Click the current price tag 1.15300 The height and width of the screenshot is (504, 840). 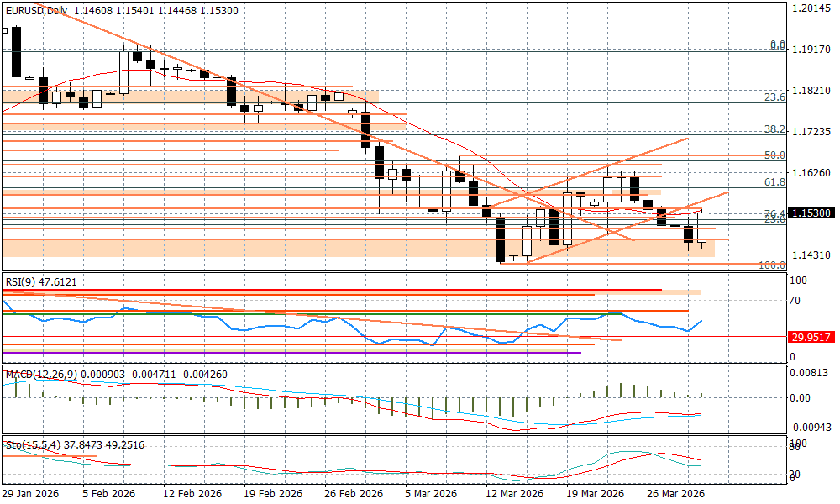point(811,214)
